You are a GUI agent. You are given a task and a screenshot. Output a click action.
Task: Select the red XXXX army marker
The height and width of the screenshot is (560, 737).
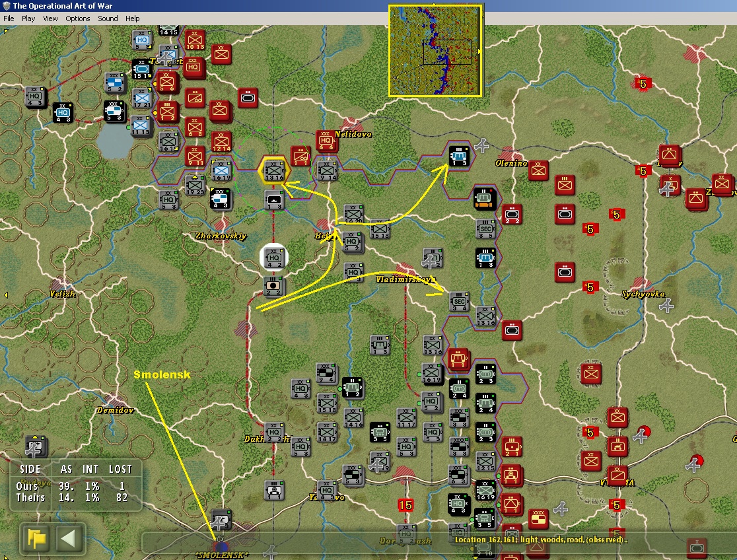tap(538, 519)
